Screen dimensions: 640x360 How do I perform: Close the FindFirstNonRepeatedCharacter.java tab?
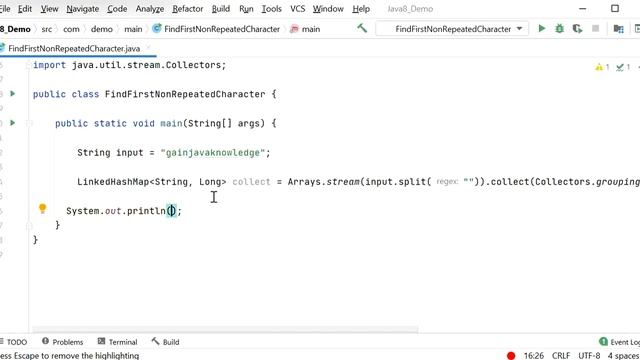149,48
